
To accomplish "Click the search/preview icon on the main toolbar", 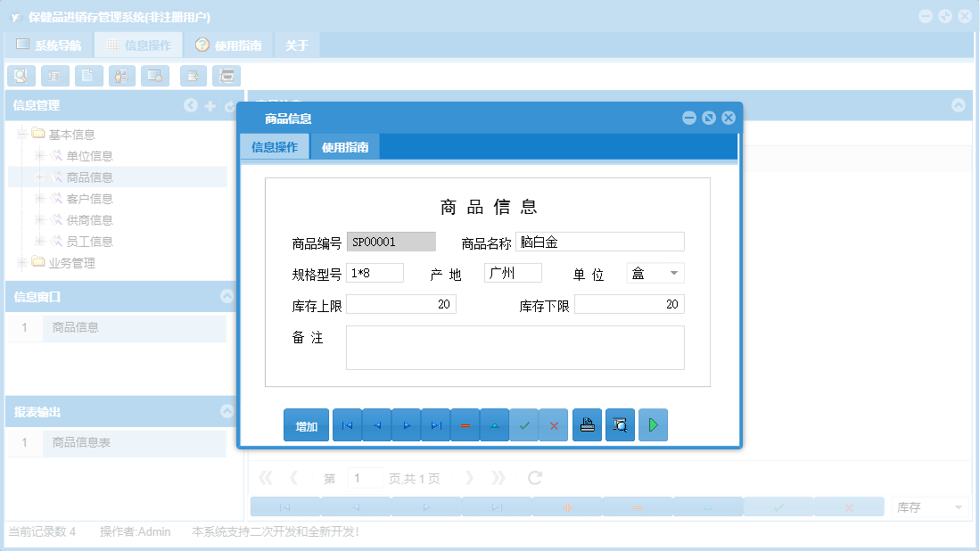I will (21, 76).
